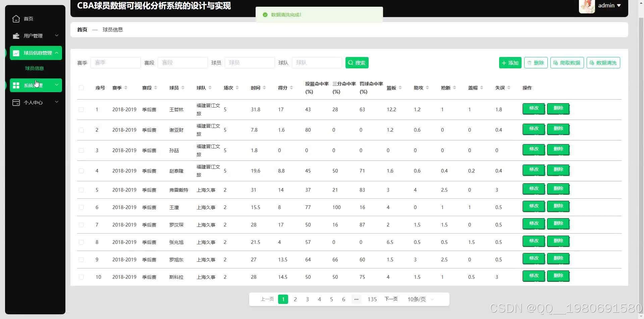Check the checkbox for 弗雷戴特's row
Viewport: 644px width, 319px height.
click(81, 190)
